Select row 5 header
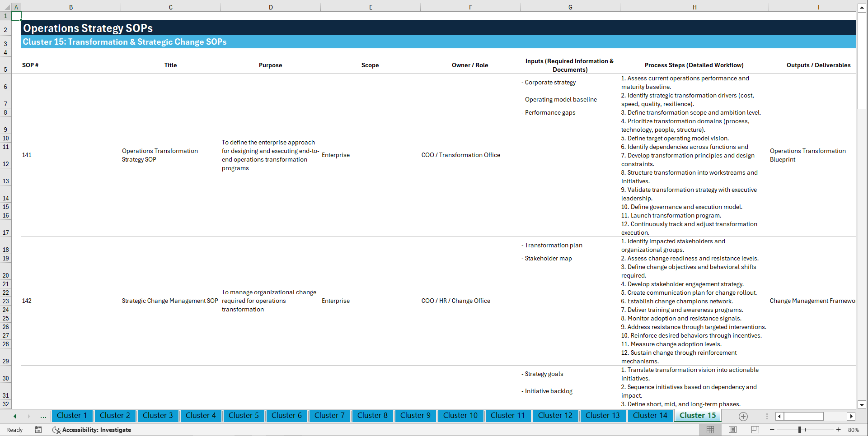The width and height of the screenshot is (868, 436). coord(5,65)
